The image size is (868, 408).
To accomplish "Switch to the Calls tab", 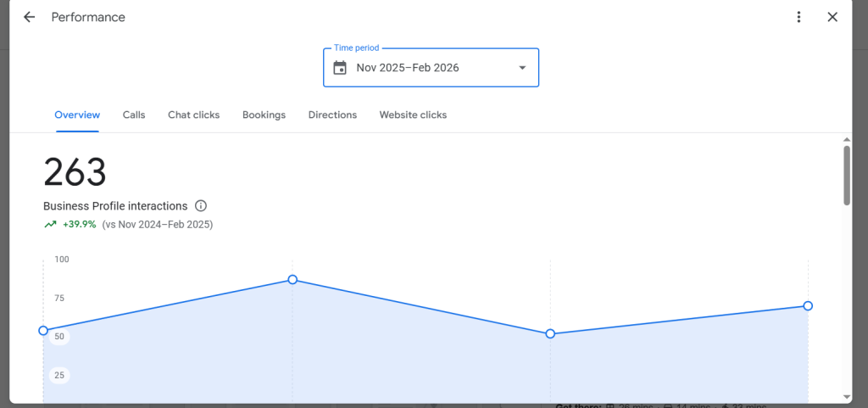I will pos(134,115).
